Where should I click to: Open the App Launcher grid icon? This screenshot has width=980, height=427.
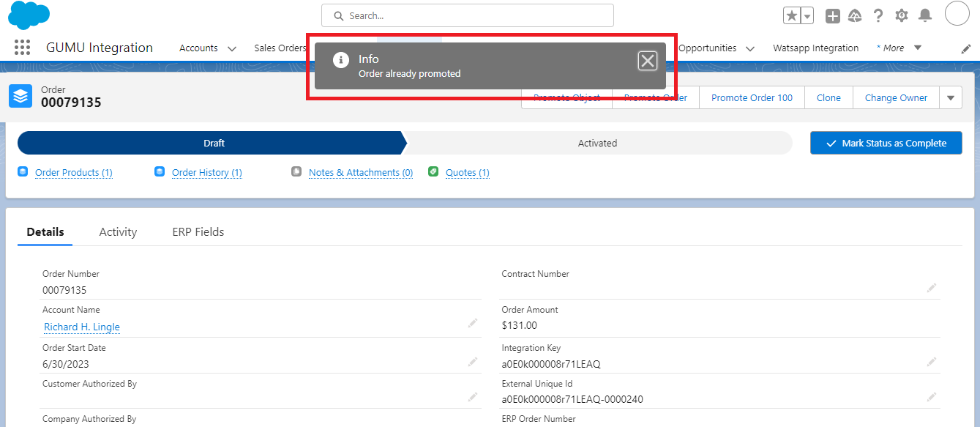(x=23, y=48)
